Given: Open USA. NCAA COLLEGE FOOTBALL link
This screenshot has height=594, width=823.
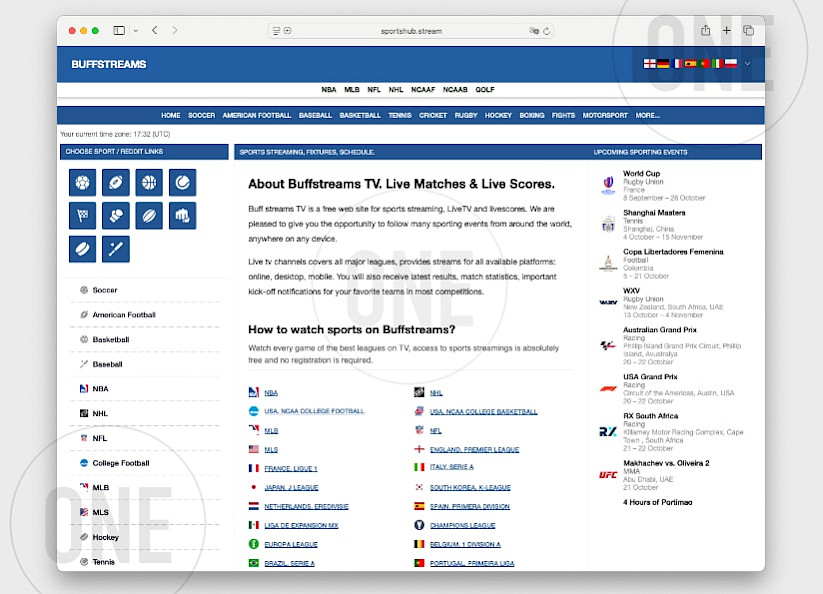Looking at the screenshot, I should point(314,411).
